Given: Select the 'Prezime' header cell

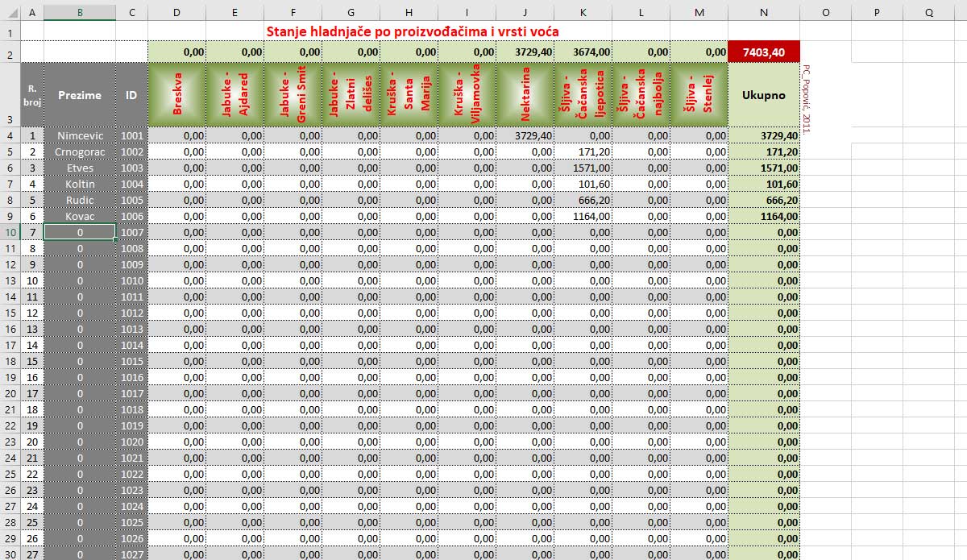Looking at the screenshot, I should coord(79,95).
